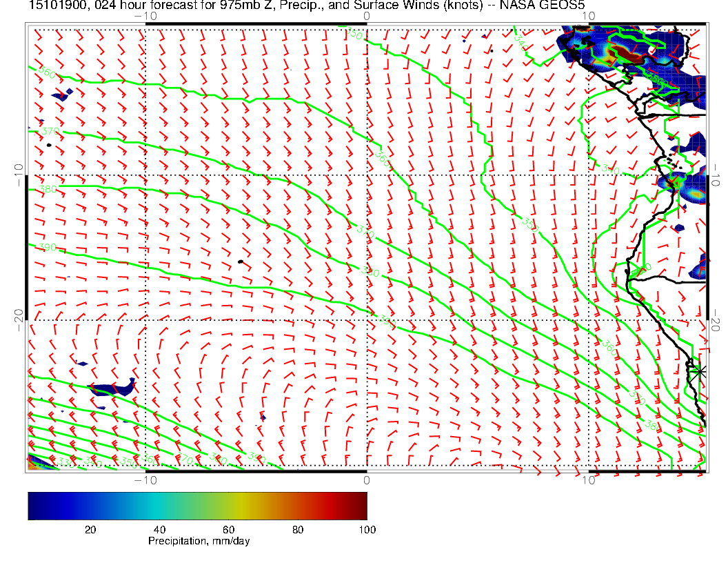728x563 pixels.
Task: Click the 0 longitude label on the bottom axis
Action: click(367, 480)
